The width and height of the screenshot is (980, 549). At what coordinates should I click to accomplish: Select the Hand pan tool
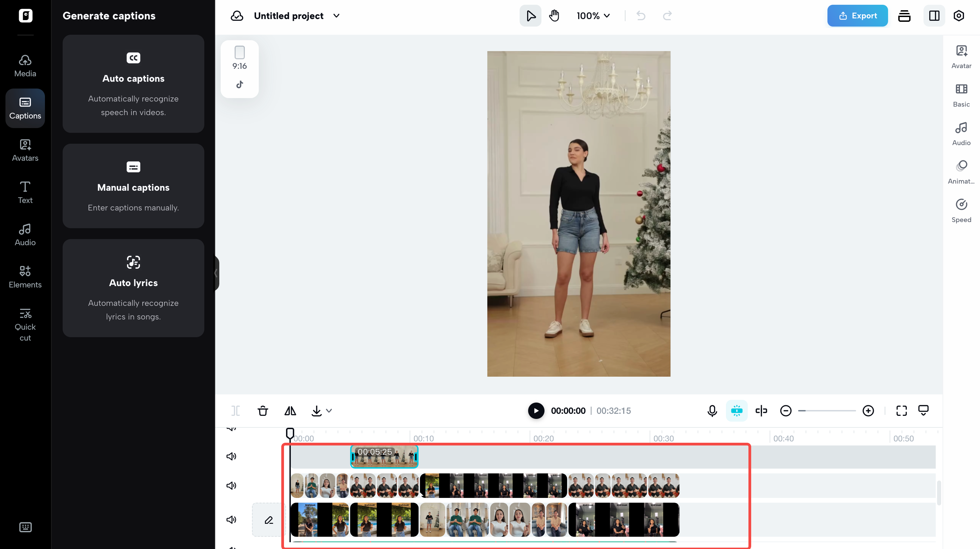(x=554, y=16)
